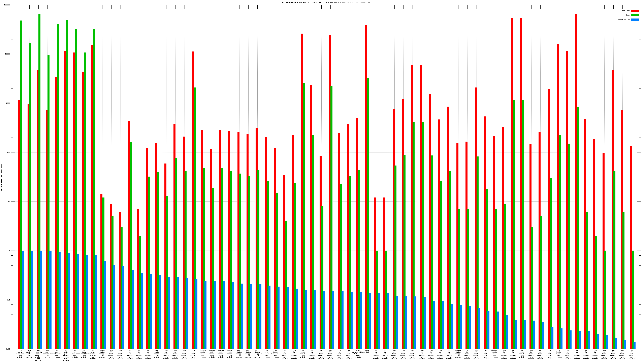This screenshot has width=644, height=362.
Task: Click the 1000 y-axis tick label
Action: (8, 103)
